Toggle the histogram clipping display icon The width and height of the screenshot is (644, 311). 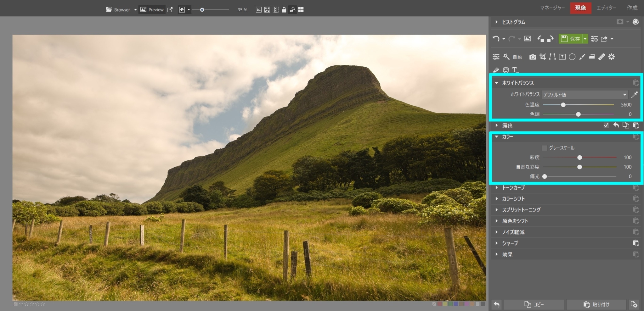[620, 22]
